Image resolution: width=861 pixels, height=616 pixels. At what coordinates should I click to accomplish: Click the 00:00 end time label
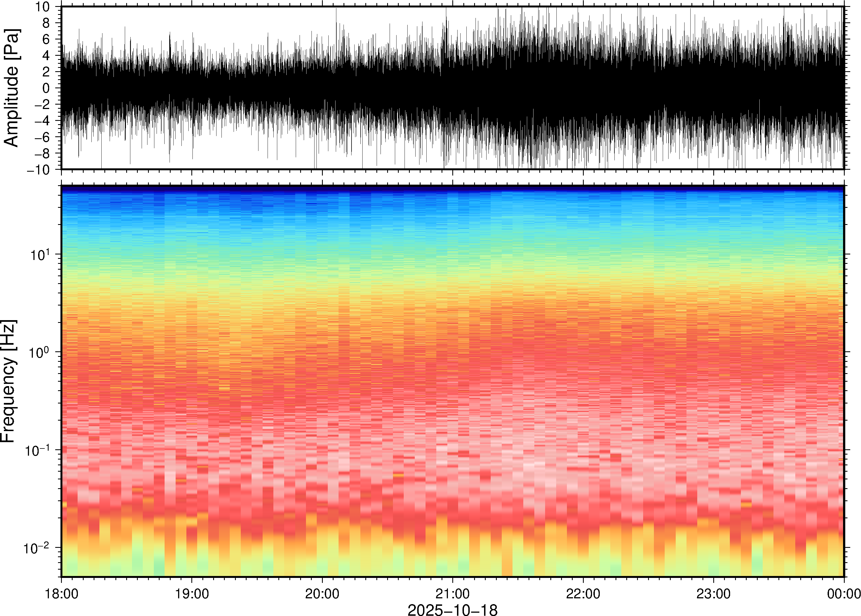pyautogui.click(x=844, y=594)
